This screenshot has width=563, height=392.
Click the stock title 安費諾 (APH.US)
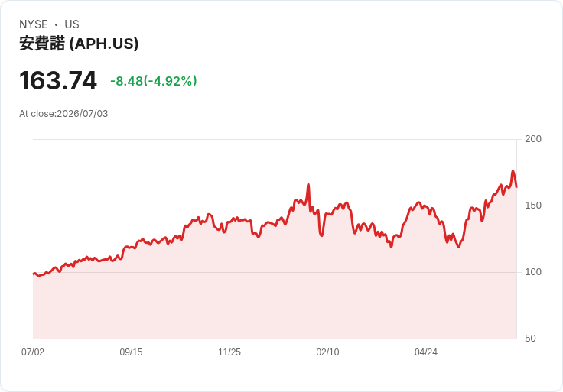click(79, 44)
